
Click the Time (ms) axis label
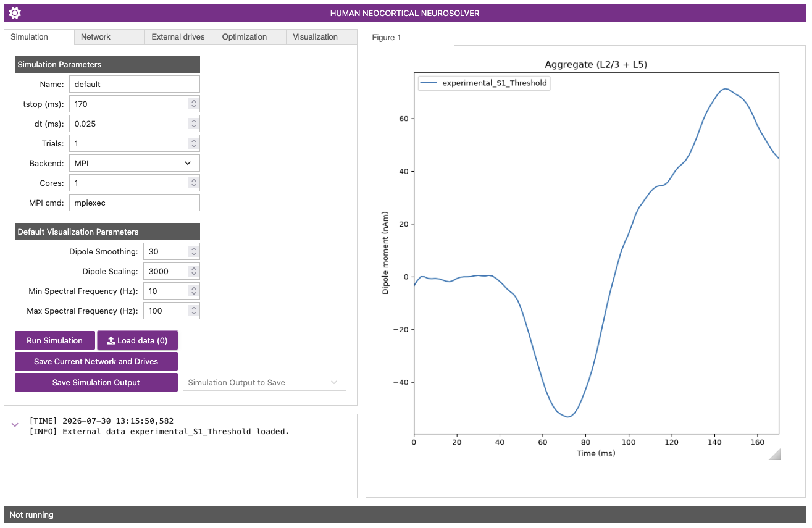point(596,453)
